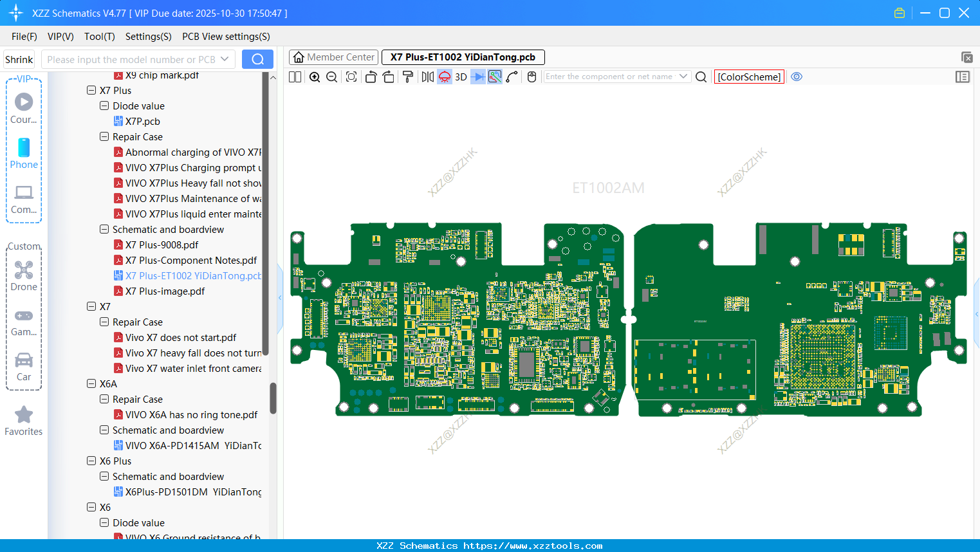Mirror the board horizontally
This screenshot has height=552, width=980.
coord(428,77)
